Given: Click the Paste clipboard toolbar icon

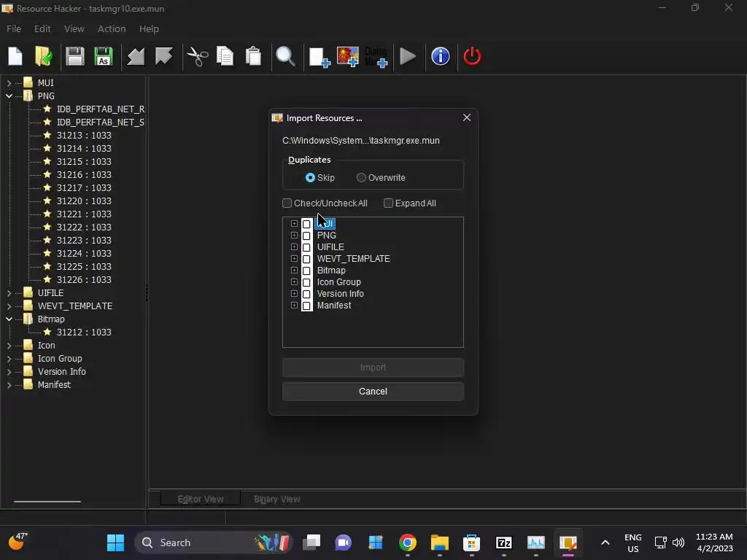Looking at the screenshot, I should tap(253, 57).
